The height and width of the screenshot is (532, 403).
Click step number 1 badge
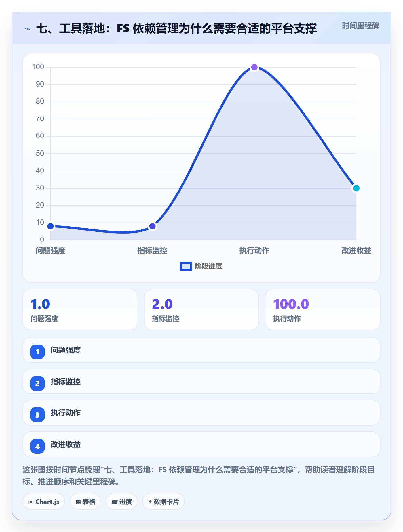pyautogui.click(x=37, y=352)
